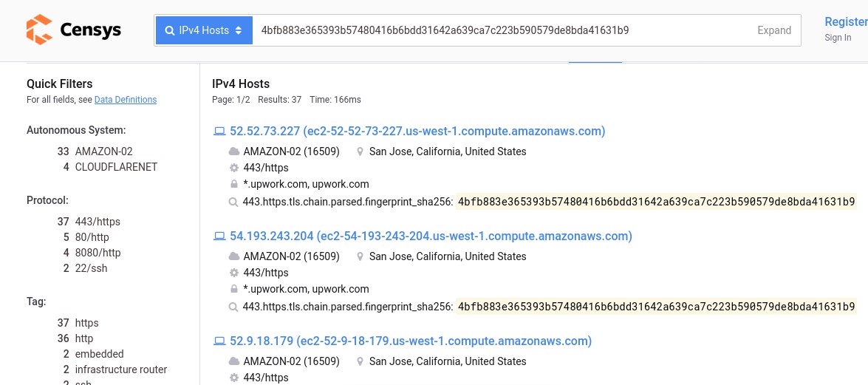Click the magnifier icon next to first fingerprint_sha256 row
Image resolution: width=868 pixels, height=385 pixels.
coord(233,202)
